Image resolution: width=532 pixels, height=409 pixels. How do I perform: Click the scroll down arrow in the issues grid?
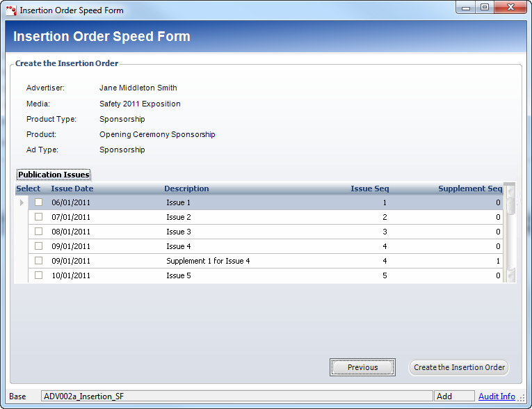511,276
